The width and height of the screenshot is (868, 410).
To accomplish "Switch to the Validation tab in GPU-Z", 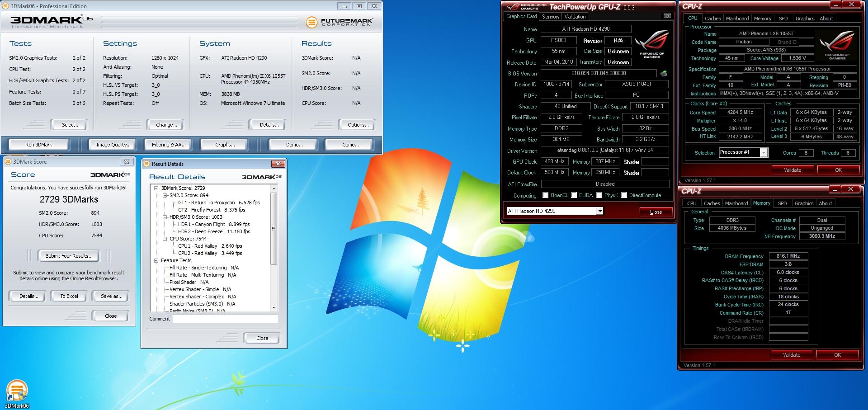I will click(x=575, y=17).
